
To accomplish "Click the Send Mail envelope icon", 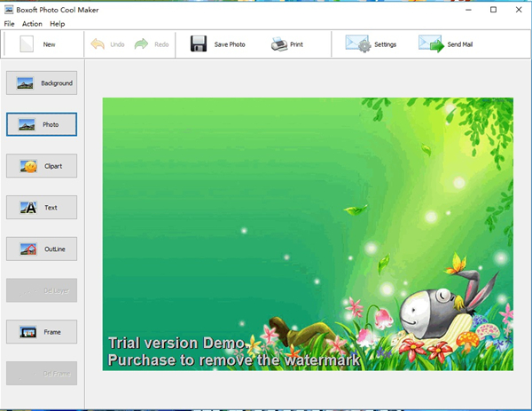I will [431, 43].
